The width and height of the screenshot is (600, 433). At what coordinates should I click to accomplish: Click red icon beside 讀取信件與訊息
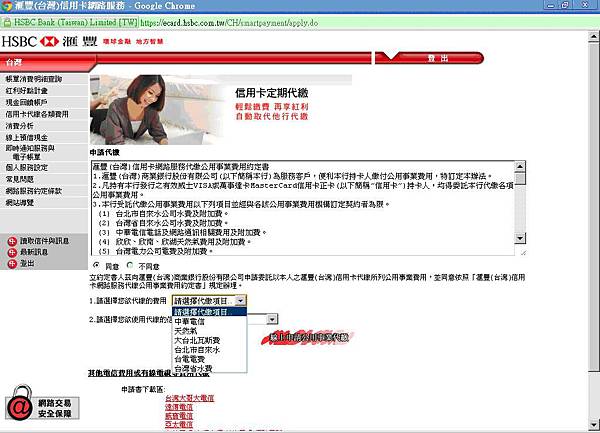pyautogui.click(x=12, y=241)
